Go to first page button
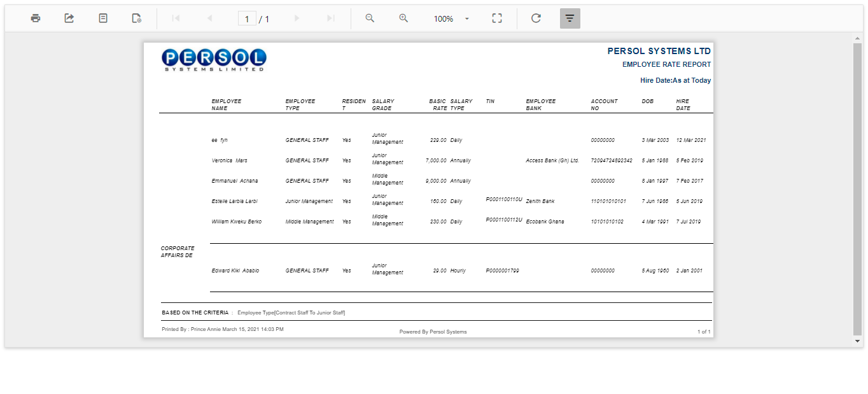The width and height of the screenshot is (868, 394). pyautogui.click(x=176, y=18)
